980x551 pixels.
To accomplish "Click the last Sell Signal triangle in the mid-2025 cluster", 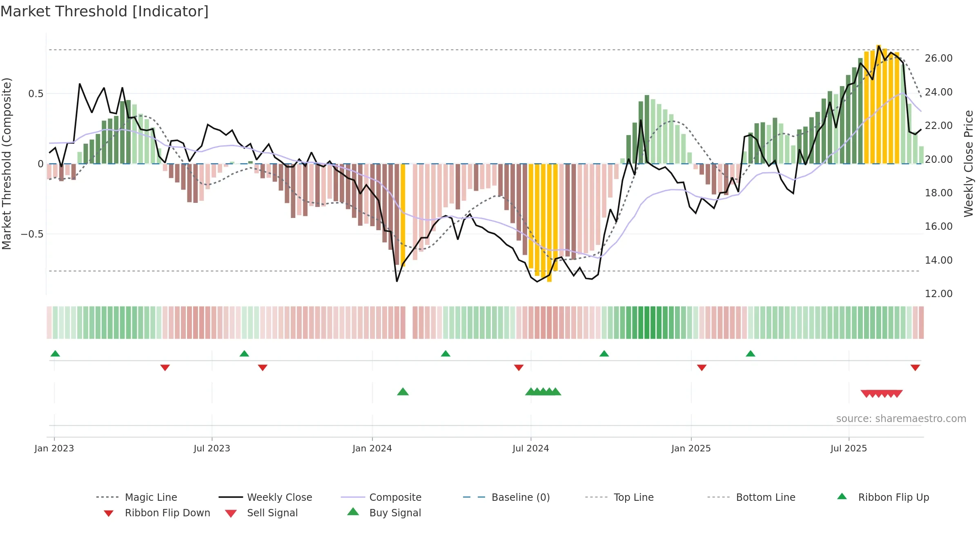I will click(897, 393).
